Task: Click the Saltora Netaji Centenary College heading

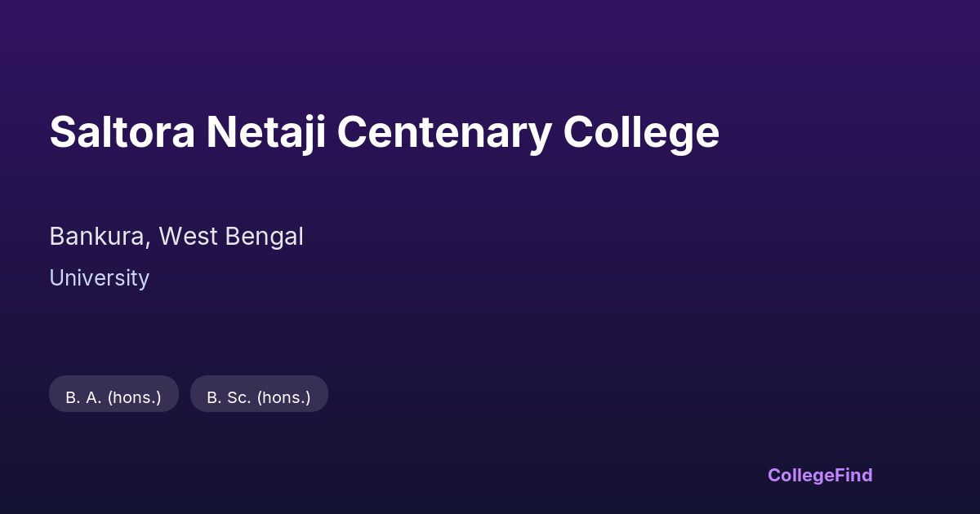Action: 384,132
